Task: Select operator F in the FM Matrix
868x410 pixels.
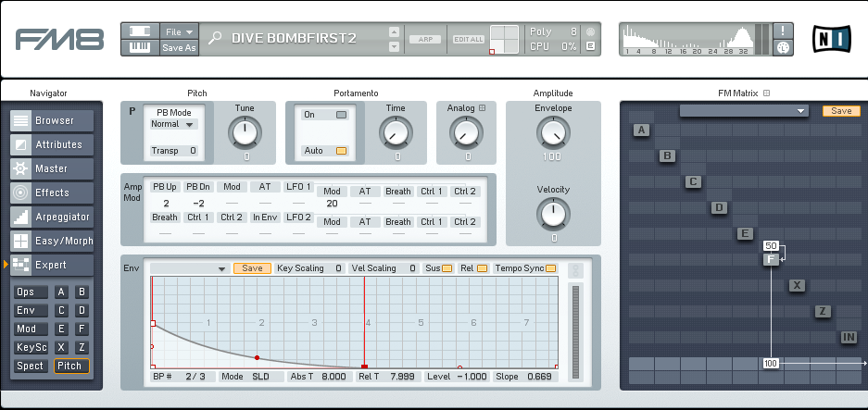Action: point(771,259)
